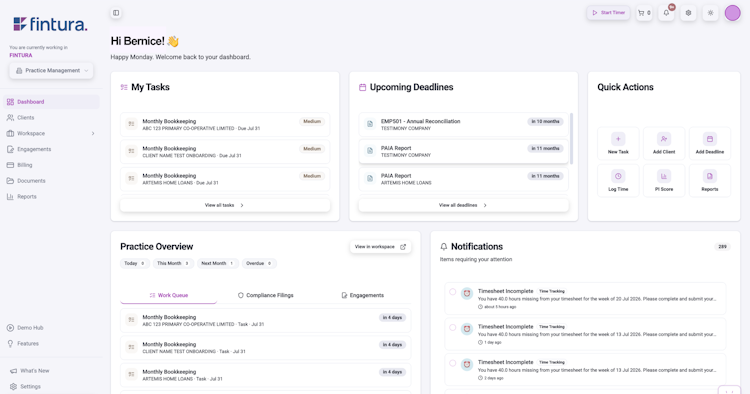Open Client Name Test Onboarding task in My Tasks
This screenshot has height=394, width=750.
pos(225,152)
